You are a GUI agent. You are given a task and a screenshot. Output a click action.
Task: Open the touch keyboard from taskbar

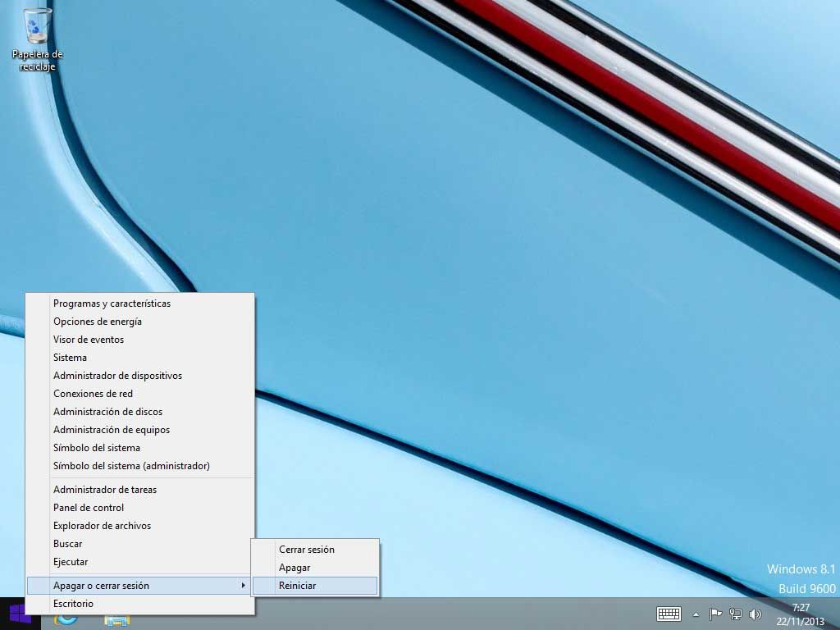[669, 614]
